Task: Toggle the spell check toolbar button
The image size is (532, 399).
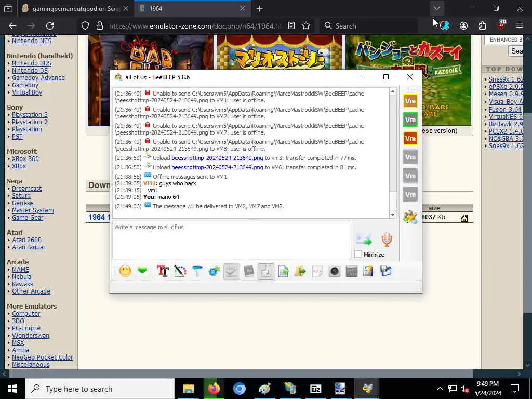Action: 231,271
